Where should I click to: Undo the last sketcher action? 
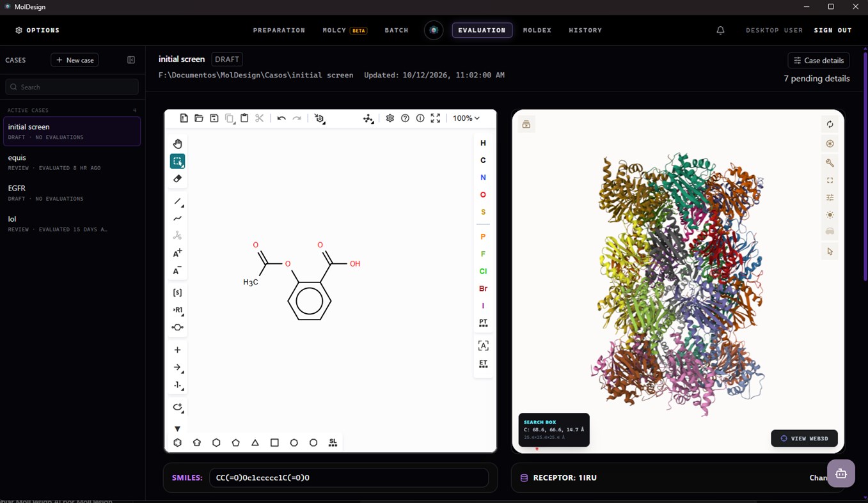pos(281,118)
